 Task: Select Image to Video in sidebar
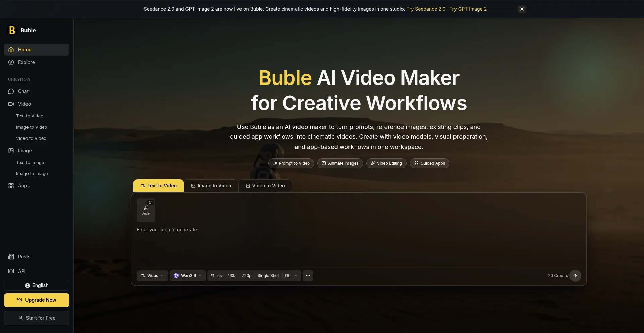pyautogui.click(x=32, y=127)
